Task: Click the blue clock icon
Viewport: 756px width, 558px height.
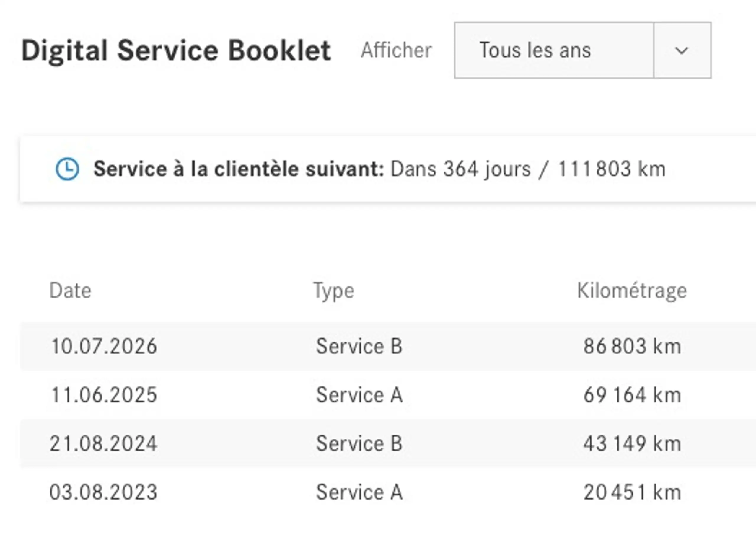Action: click(x=67, y=169)
